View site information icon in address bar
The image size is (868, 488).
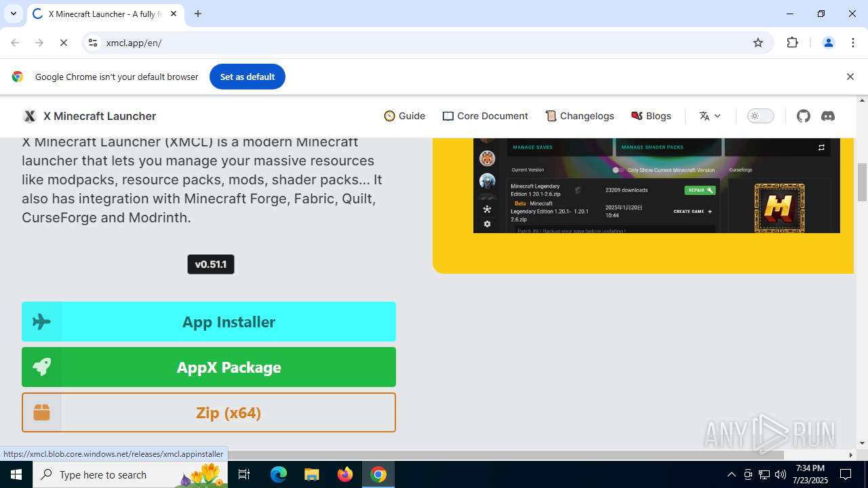pos(93,43)
